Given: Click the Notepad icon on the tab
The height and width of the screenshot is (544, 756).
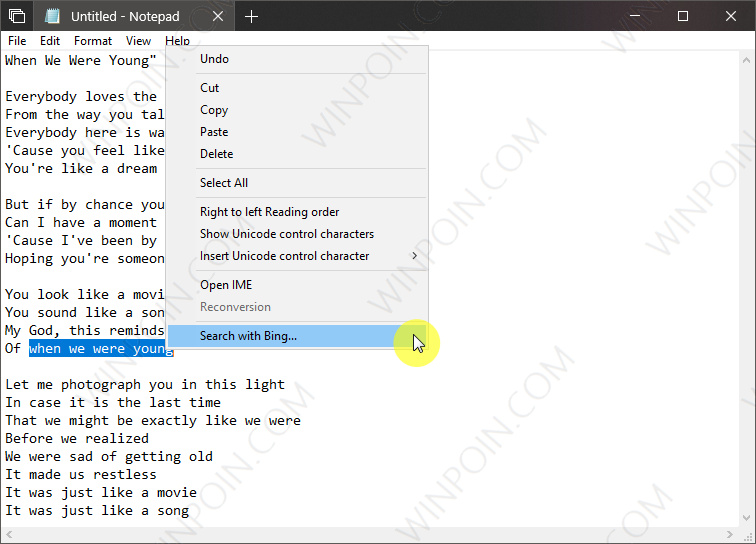Looking at the screenshot, I should [52, 16].
